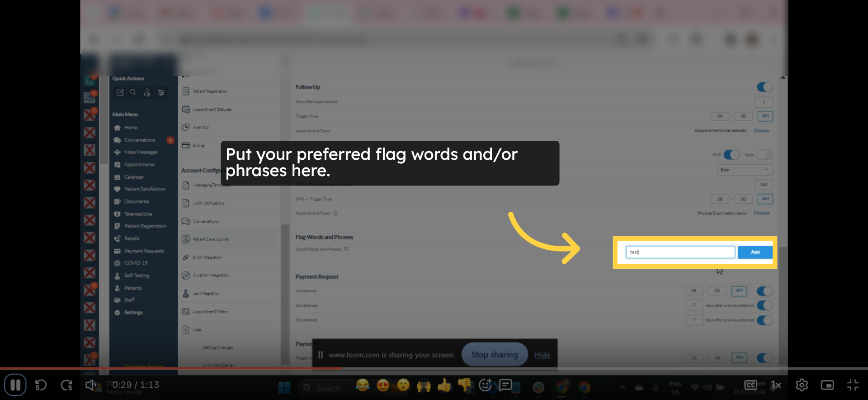React with the laughing-crying emoji
868x400 pixels.
point(363,385)
